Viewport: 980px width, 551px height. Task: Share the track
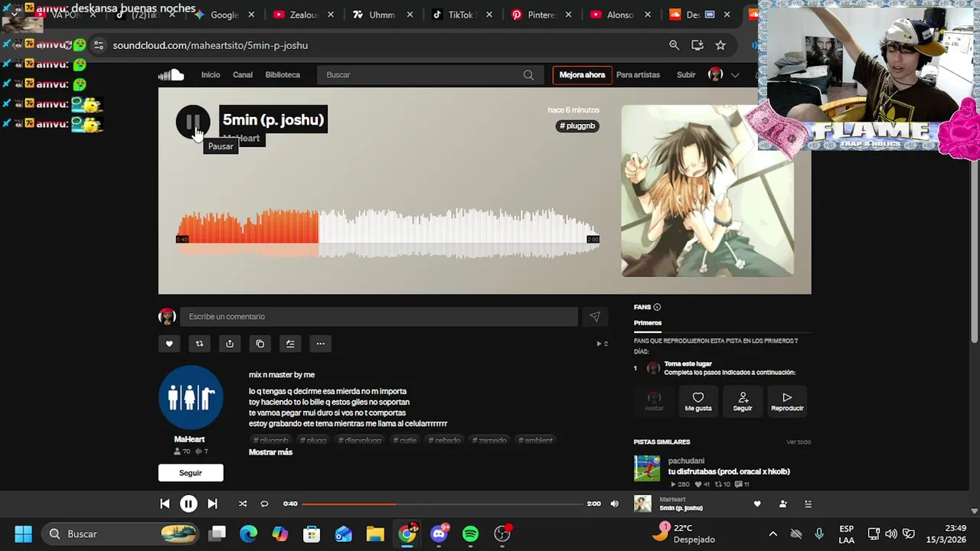230,344
